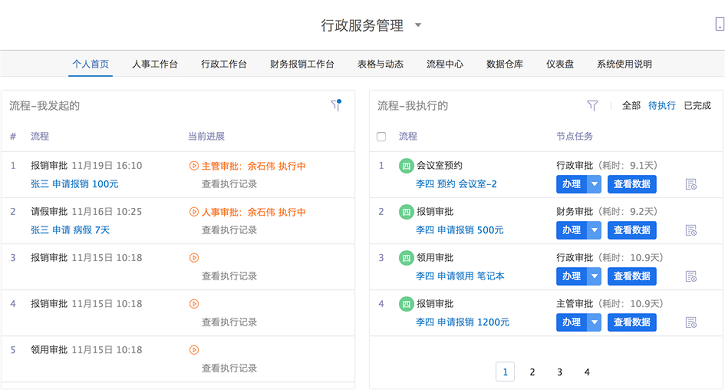Open filter funnel in 流程-我执行的 panel

click(x=592, y=105)
